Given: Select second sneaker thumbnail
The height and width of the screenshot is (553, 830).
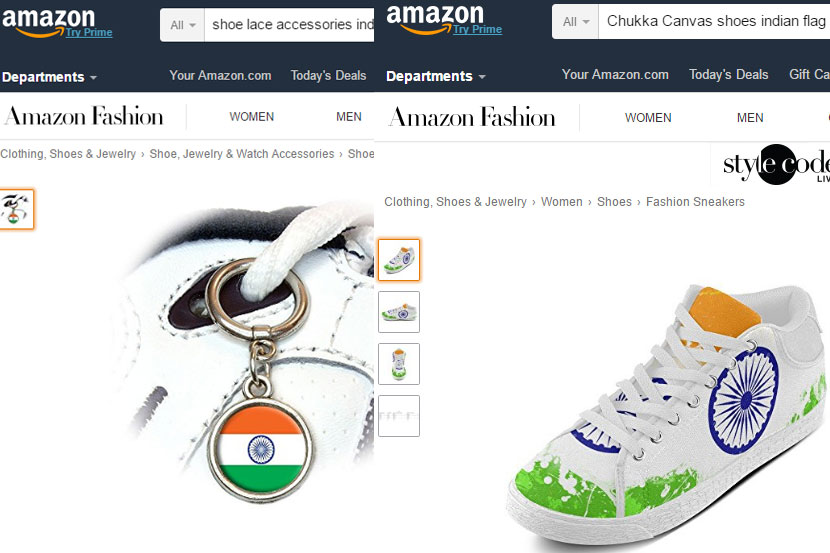Looking at the screenshot, I should click(x=399, y=312).
